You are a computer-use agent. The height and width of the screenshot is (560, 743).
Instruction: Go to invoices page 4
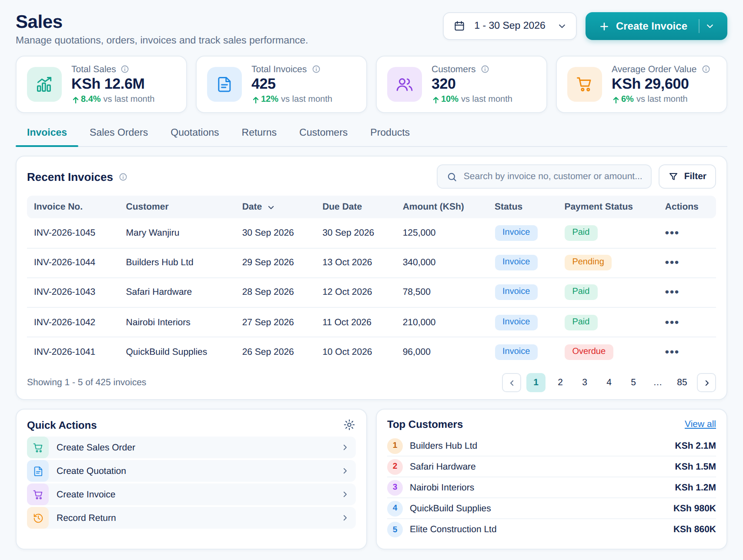609,383
